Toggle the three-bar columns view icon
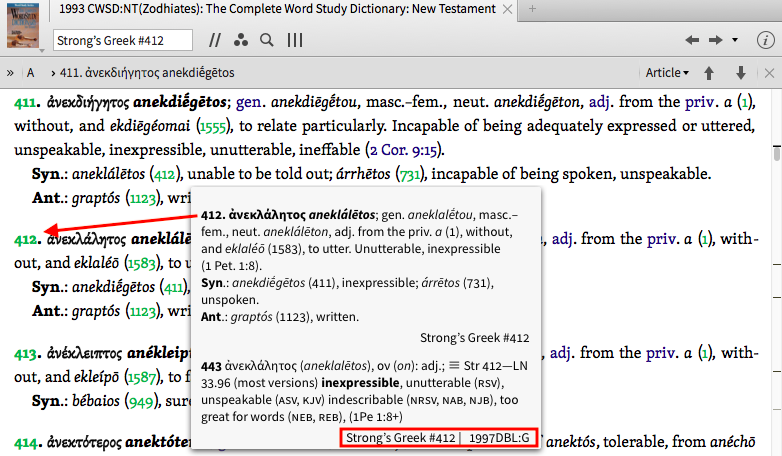 pos(295,41)
